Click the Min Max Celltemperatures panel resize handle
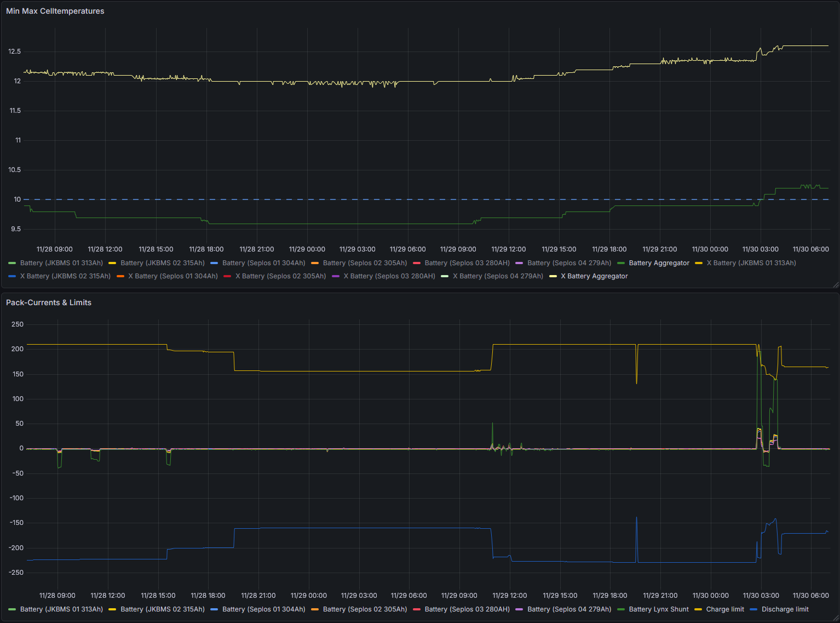 835,284
